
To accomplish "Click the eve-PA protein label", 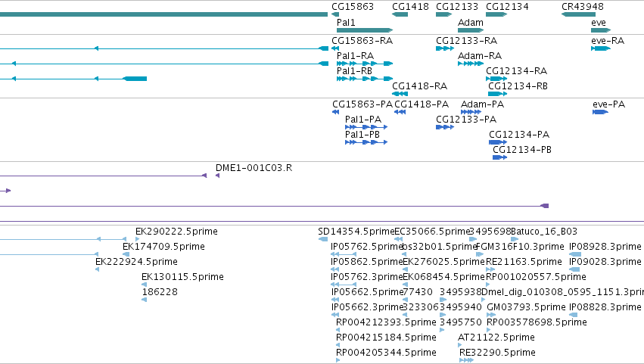I will 608,104.
